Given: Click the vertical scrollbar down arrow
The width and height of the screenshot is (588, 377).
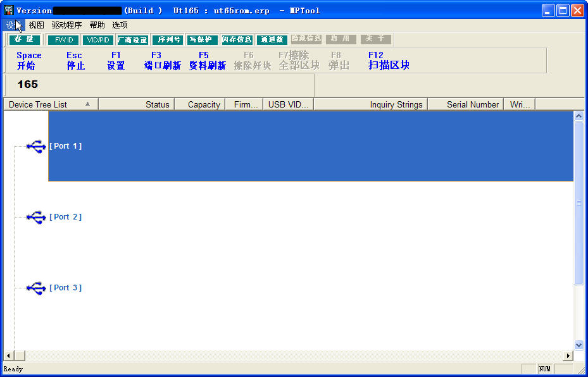Looking at the screenshot, I should (579, 345).
